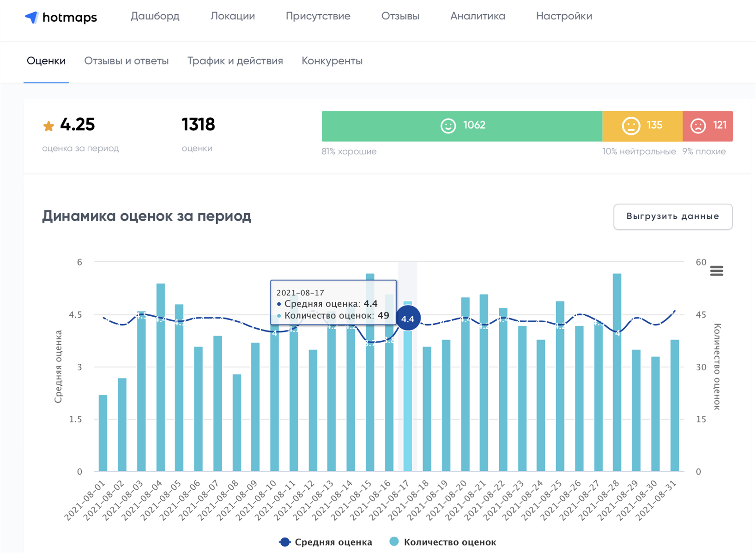
Task: Click the red sad face icon
Action: tap(698, 125)
